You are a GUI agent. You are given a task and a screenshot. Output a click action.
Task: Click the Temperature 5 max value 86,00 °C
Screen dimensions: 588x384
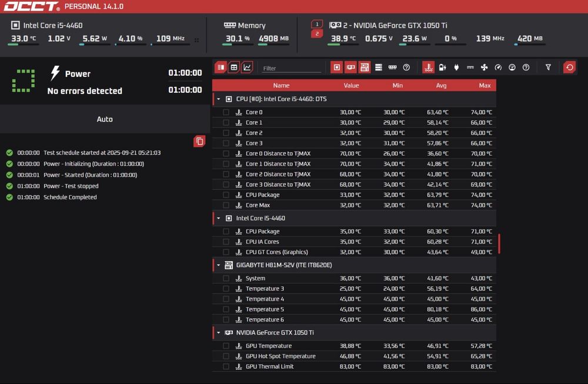481,309
